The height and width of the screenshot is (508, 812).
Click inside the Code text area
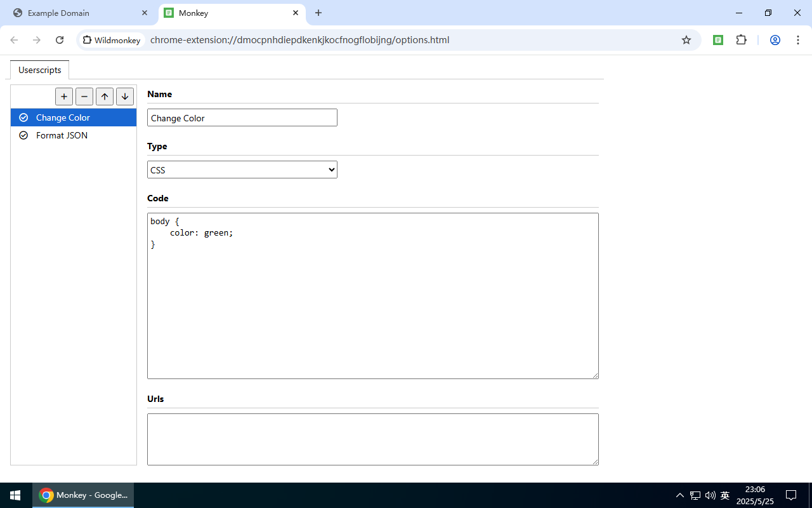point(373,296)
